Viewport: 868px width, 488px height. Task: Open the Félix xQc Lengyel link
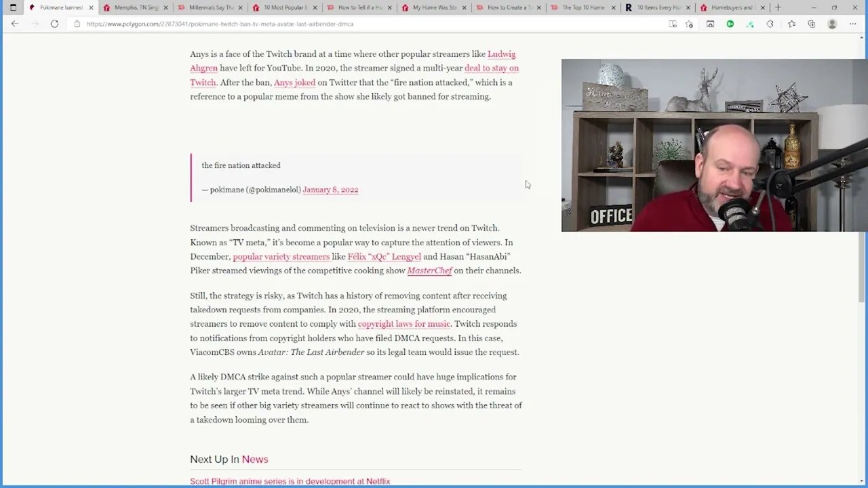pos(384,257)
